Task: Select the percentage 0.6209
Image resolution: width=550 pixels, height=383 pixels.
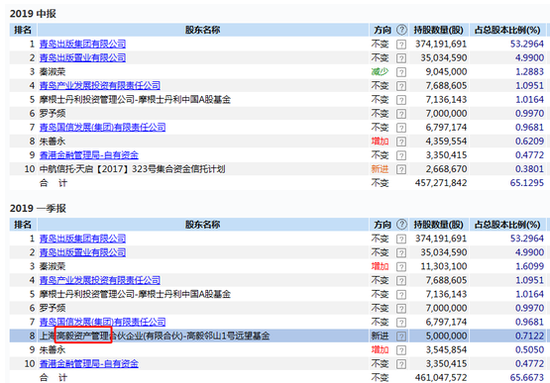Action: coord(530,141)
